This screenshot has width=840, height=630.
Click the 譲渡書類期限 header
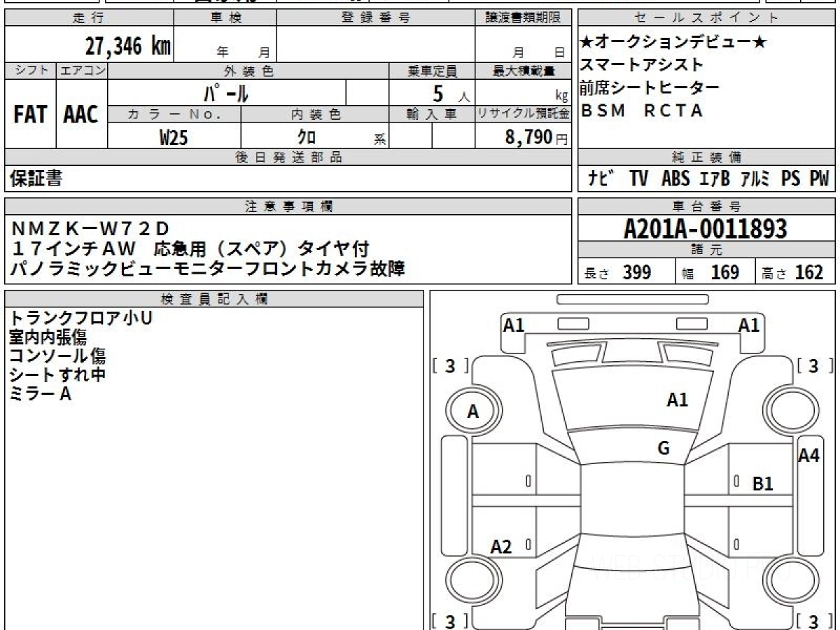click(523, 18)
